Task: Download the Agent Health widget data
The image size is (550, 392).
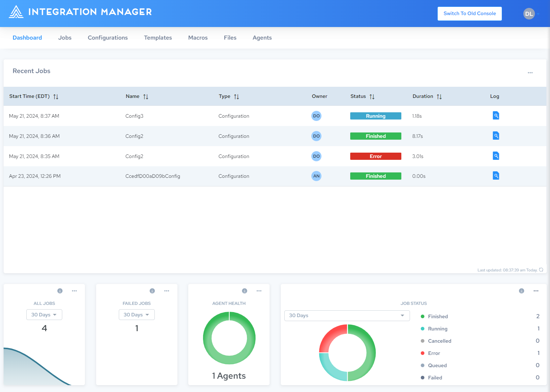Action: [x=245, y=291]
